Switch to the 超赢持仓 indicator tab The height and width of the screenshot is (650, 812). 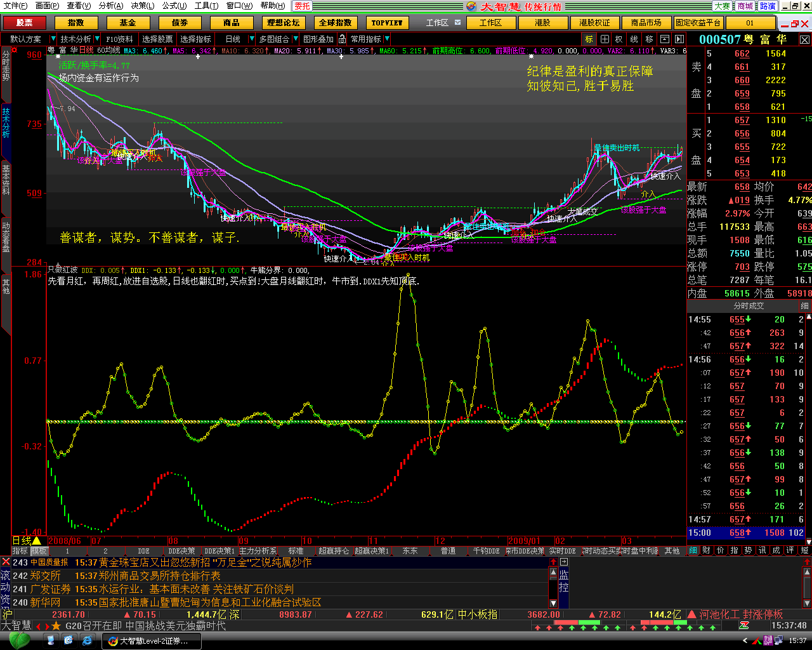334,551
